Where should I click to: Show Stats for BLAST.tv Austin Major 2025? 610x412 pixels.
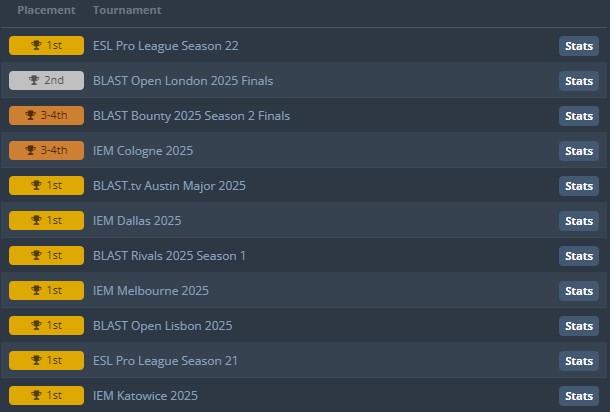coord(578,186)
